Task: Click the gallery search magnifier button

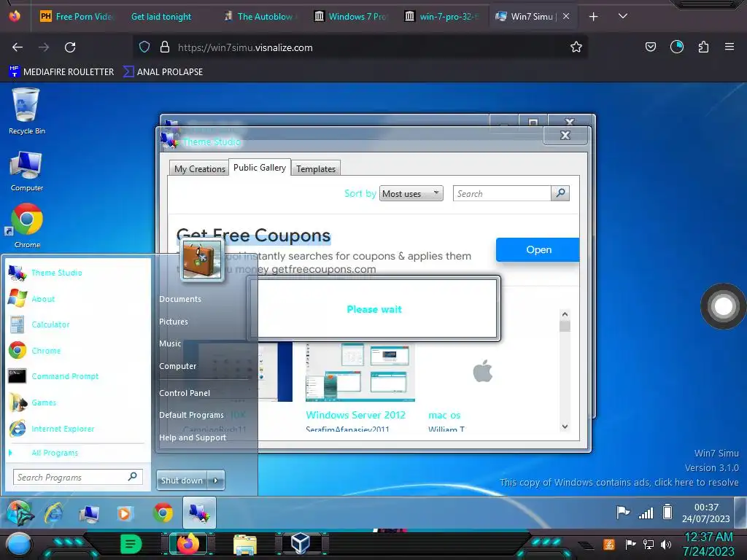Action: click(x=560, y=192)
